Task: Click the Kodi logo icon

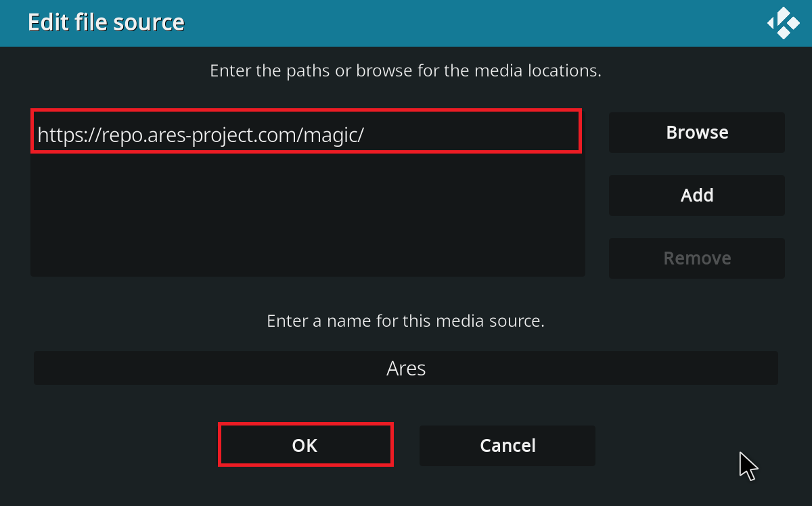Action: pyautogui.click(x=784, y=23)
